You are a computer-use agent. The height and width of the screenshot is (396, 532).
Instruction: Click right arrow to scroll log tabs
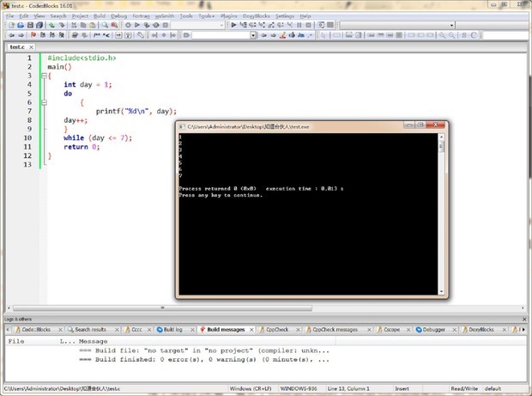coord(523,330)
